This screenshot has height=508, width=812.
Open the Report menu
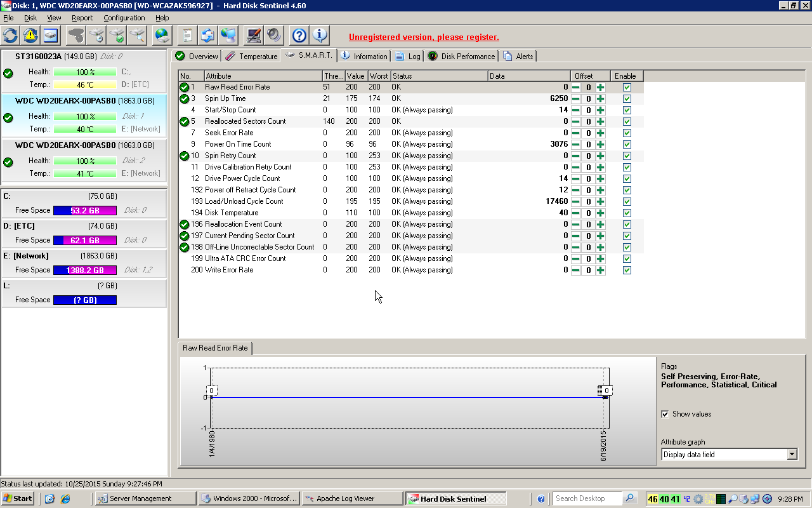coord(82,18)
